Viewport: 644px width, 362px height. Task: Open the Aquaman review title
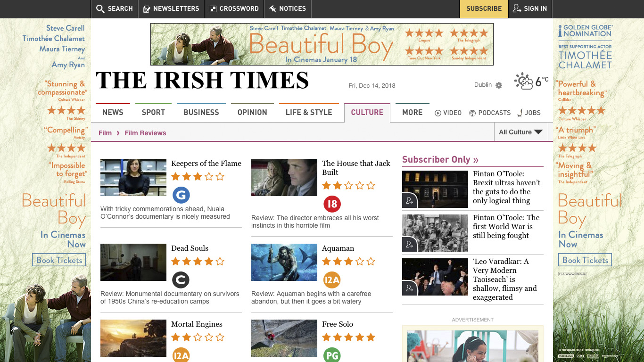point(338,248)
